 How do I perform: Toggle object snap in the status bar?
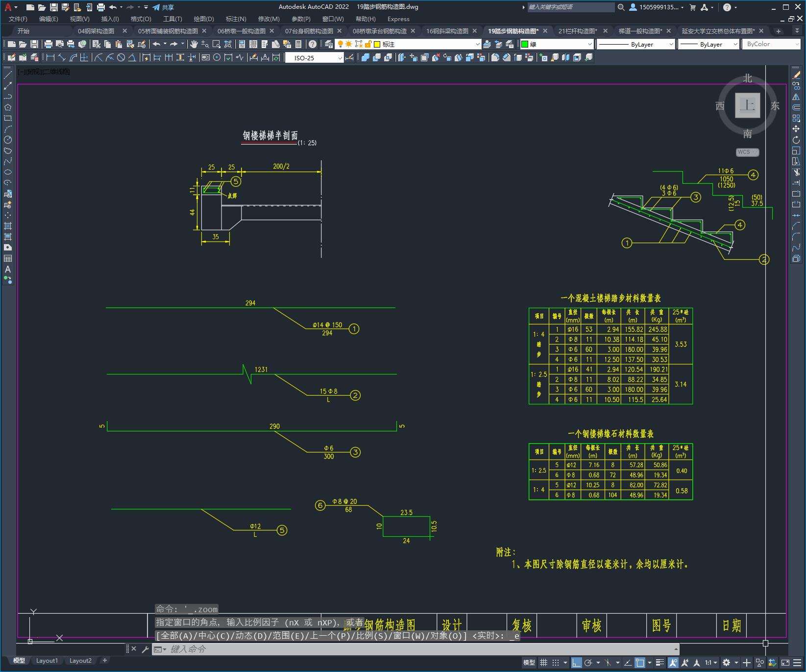tap(639, 663)
